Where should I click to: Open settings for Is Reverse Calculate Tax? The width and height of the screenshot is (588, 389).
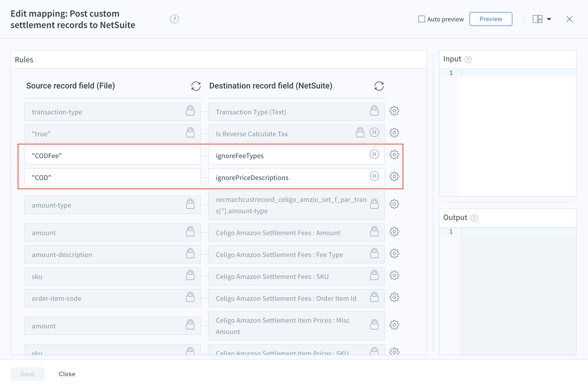tap(394, 133)
